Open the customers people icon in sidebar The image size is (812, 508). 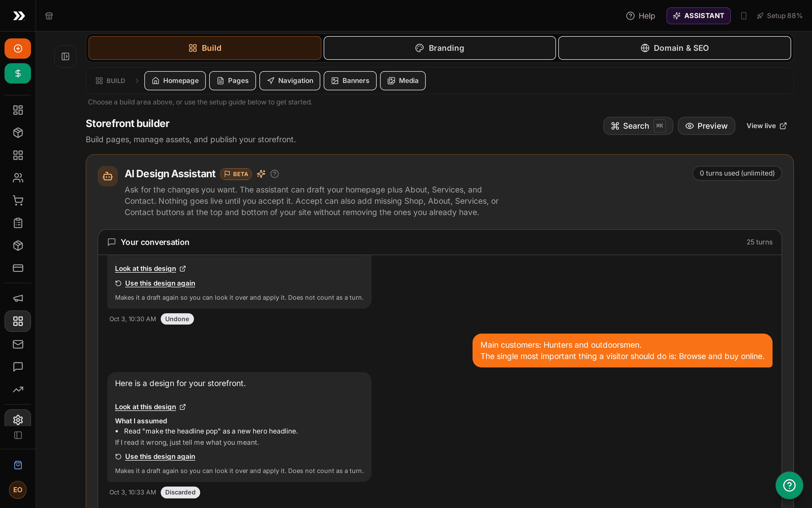point(18,178)
